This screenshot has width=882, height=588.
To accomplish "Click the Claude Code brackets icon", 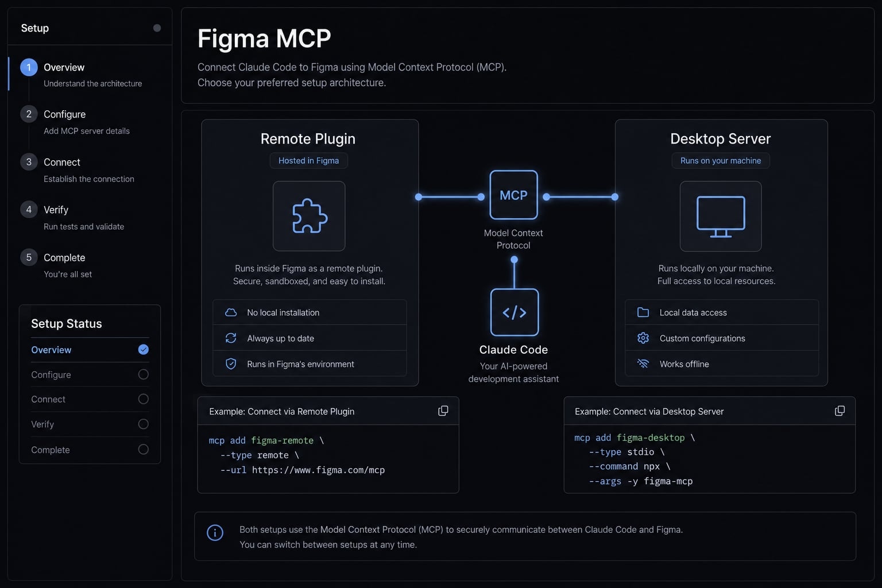I will click(x=514, y=312).
